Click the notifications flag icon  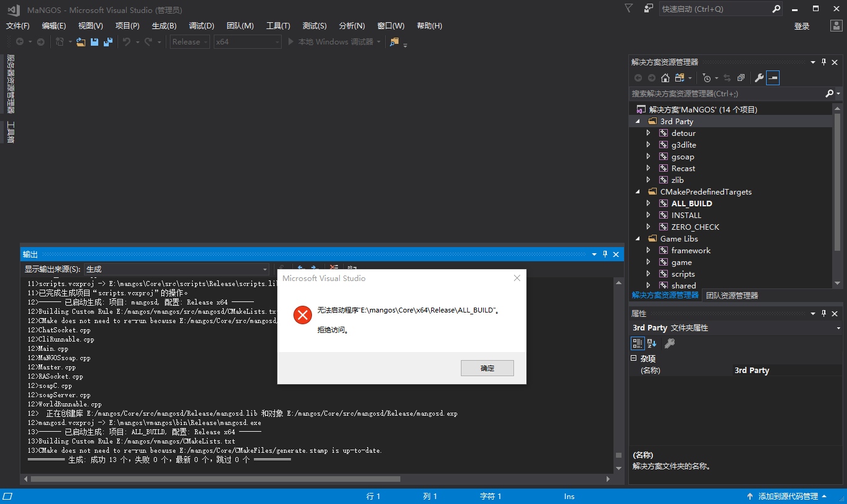[629, 8]
